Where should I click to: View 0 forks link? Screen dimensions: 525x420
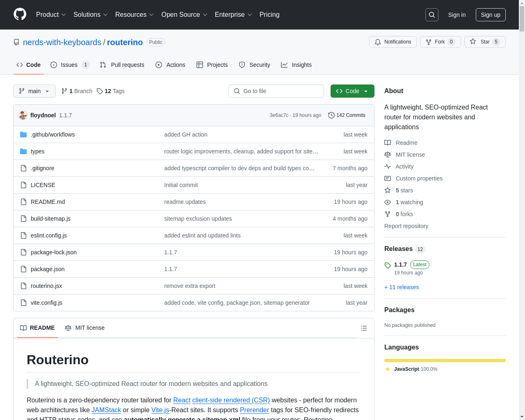point(399,214)
